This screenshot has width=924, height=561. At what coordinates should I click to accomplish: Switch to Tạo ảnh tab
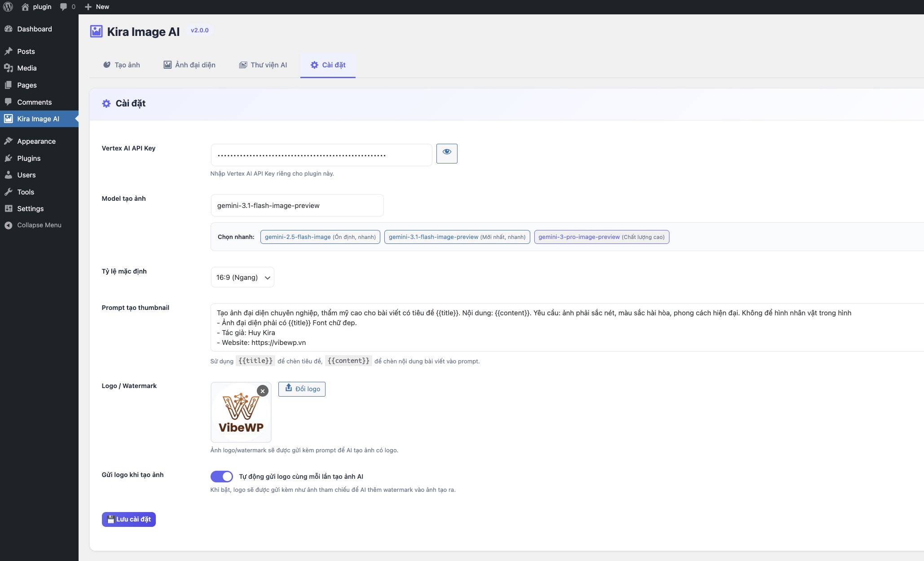point(121,65)
